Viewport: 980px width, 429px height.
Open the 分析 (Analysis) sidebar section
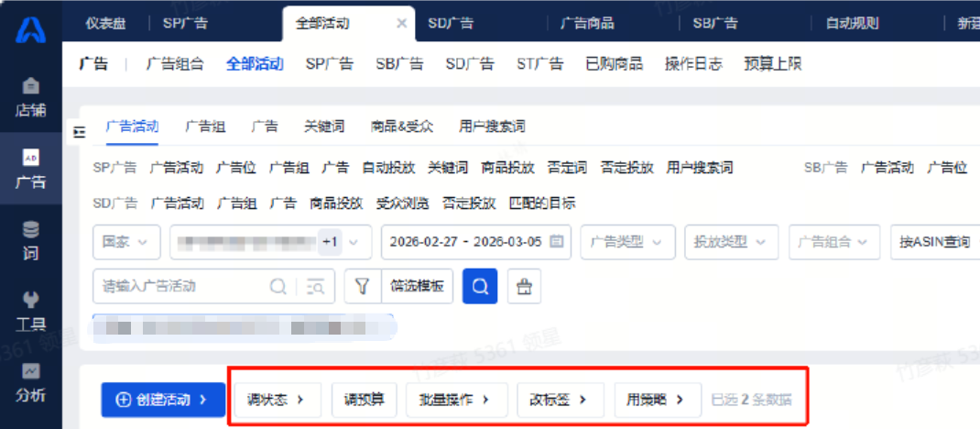(30, 383)
